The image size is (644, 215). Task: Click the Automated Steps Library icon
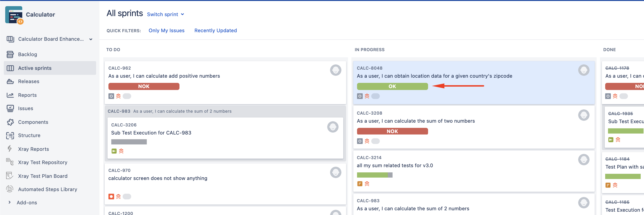coord(10,189)
